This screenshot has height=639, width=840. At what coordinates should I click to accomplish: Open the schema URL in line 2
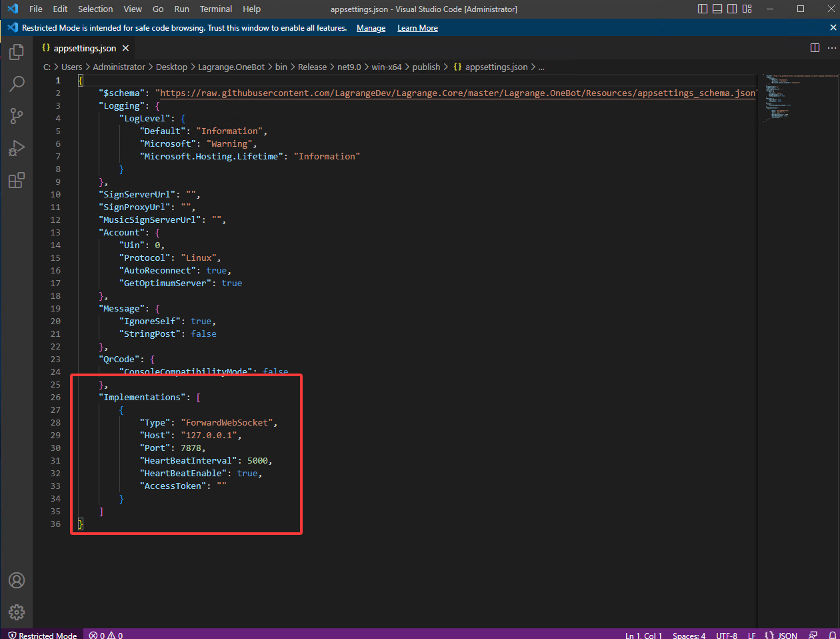click(x=458, y=93)
